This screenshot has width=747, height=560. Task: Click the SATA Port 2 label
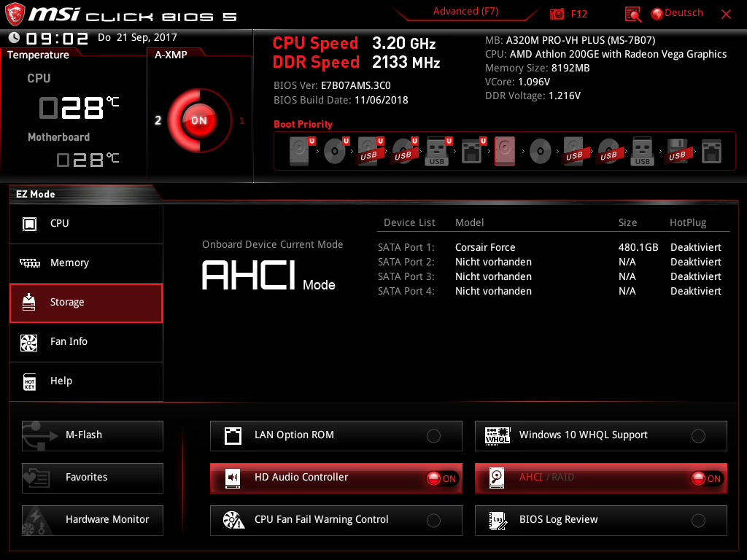[x=406, y=262]
